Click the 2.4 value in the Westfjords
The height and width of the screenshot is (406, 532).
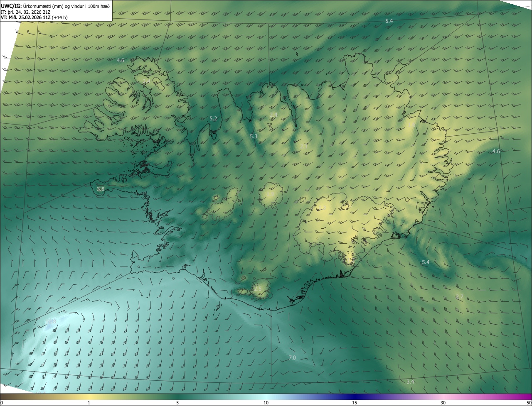[146, 81]
